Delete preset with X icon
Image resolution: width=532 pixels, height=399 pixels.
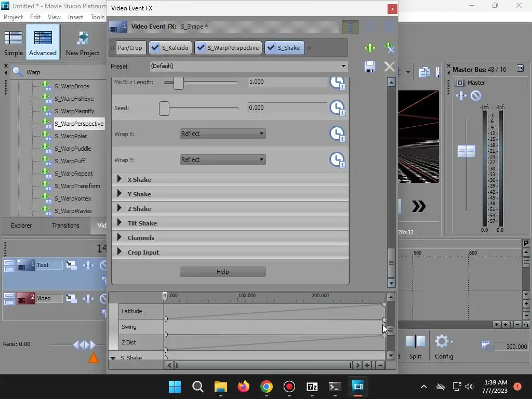point(390,66)
